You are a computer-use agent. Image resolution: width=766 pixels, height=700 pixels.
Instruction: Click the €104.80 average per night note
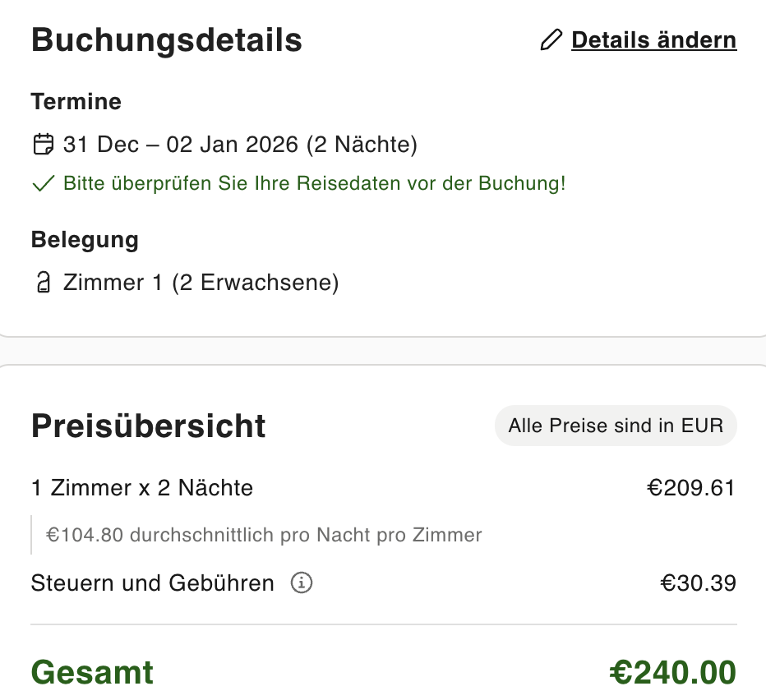click(x=264, y=536)
